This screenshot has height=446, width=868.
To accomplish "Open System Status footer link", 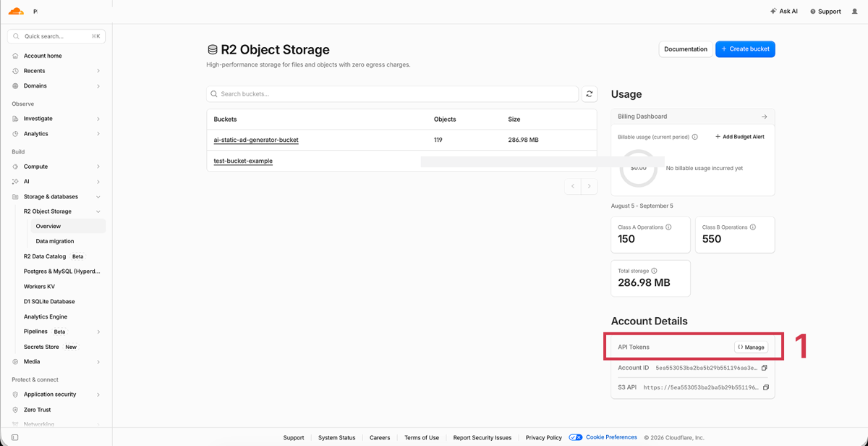I will (337, 437).
